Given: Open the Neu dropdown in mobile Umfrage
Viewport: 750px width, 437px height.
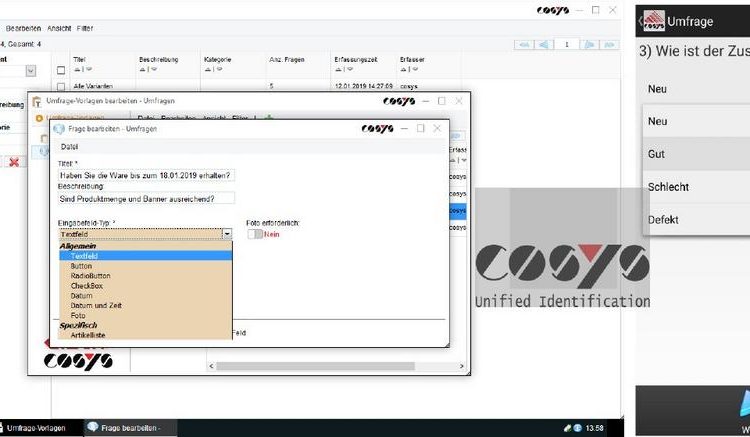Looking at the screenshot, I should click(x=698, y=89).
